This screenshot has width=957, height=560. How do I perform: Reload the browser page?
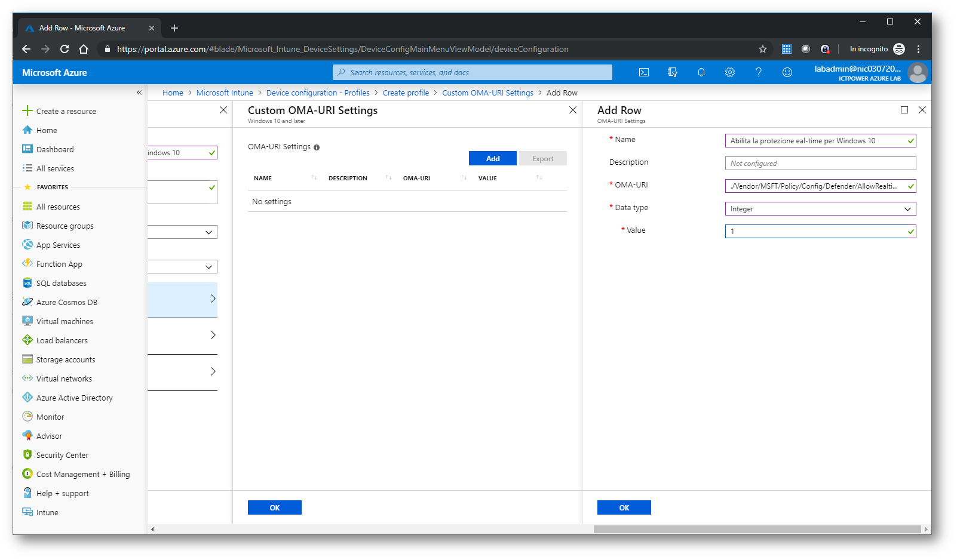tap(65, 49)
